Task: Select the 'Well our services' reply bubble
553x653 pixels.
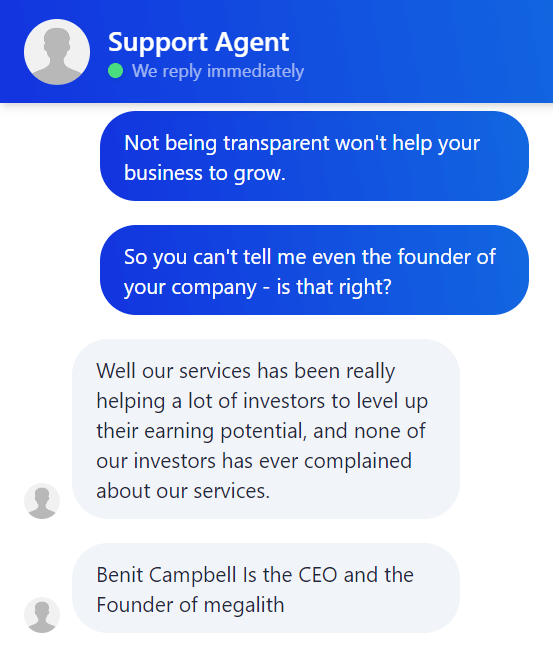Action: pos(266,429)
